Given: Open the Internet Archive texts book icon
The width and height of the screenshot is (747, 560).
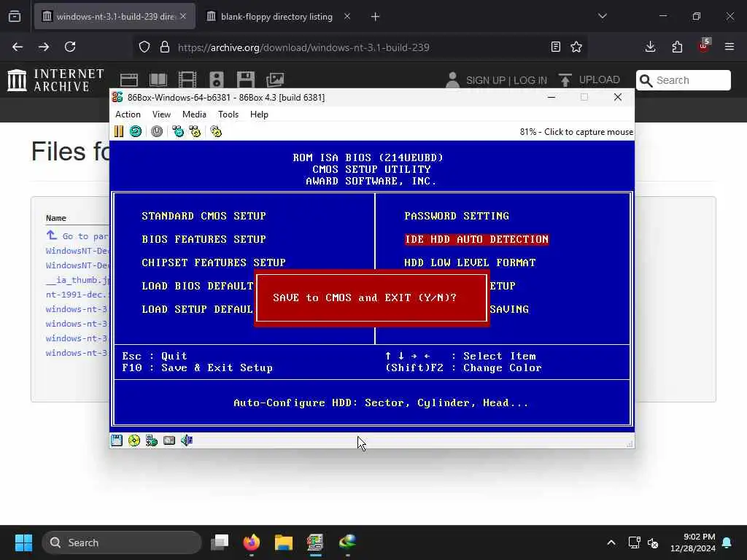Looking at the screenshot, I should pos(158,80).
